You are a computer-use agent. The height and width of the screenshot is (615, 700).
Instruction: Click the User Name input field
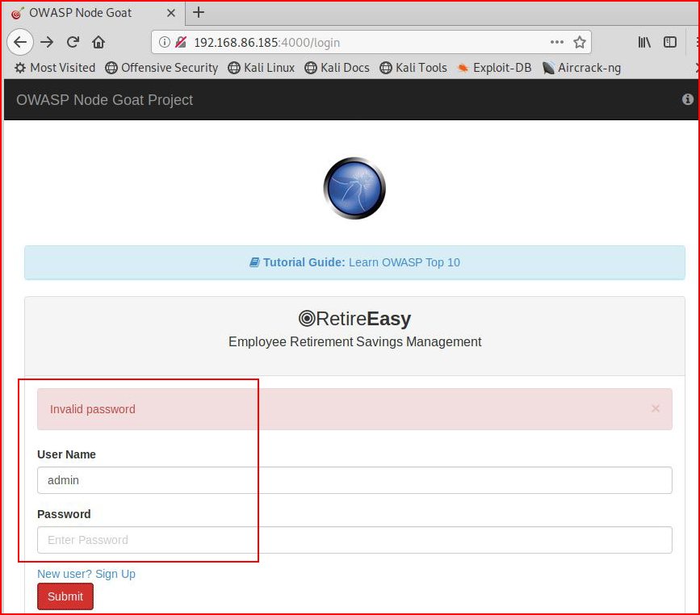[354, 480]
